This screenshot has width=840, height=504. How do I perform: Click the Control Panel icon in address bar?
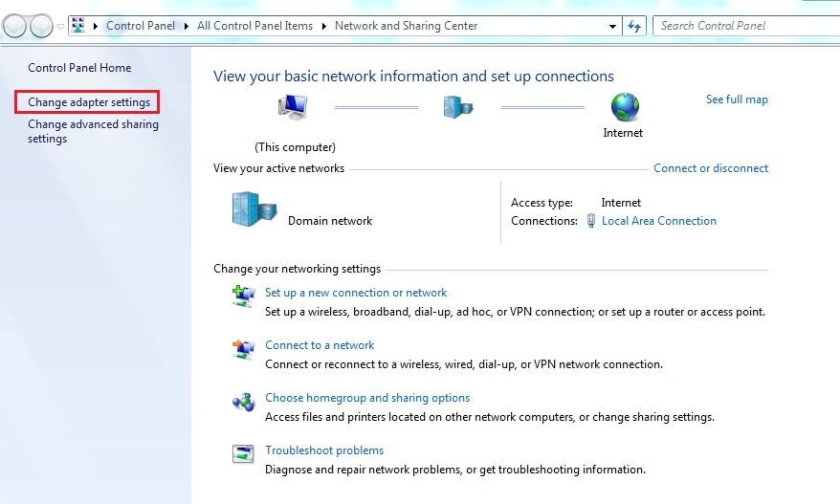coord(78,25)
